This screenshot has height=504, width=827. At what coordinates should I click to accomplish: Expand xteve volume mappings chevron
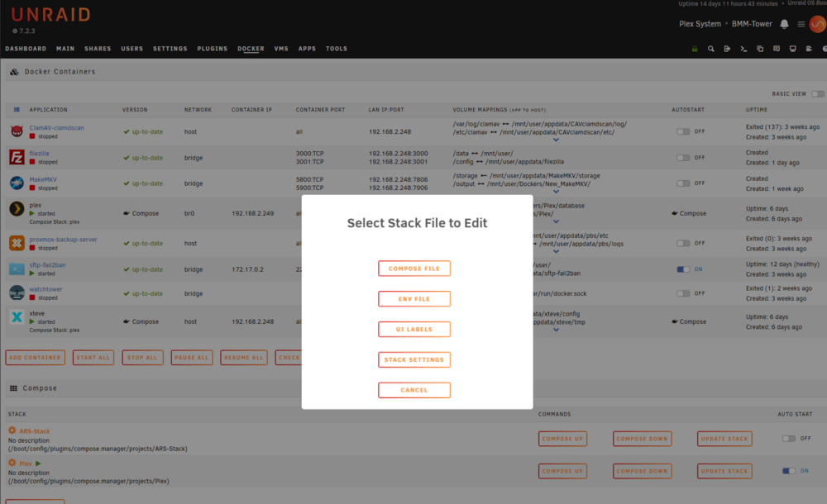click(x=556, y=330)
